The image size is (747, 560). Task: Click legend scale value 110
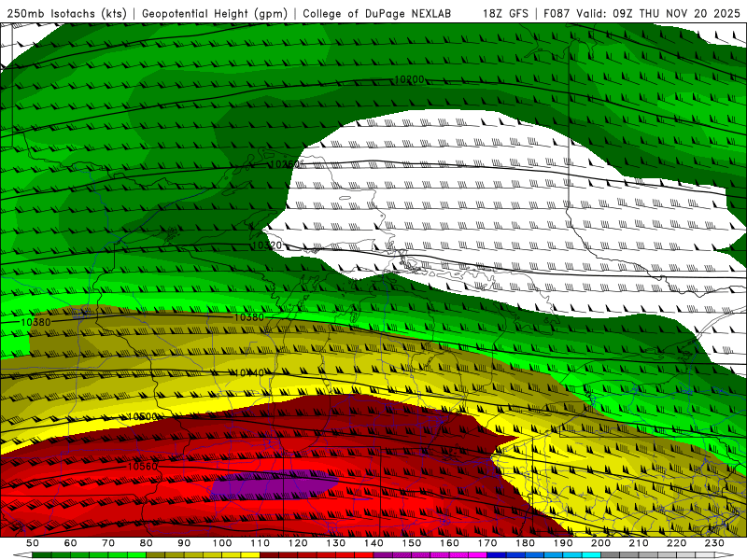pyautogui.click(x=261, y=543)
